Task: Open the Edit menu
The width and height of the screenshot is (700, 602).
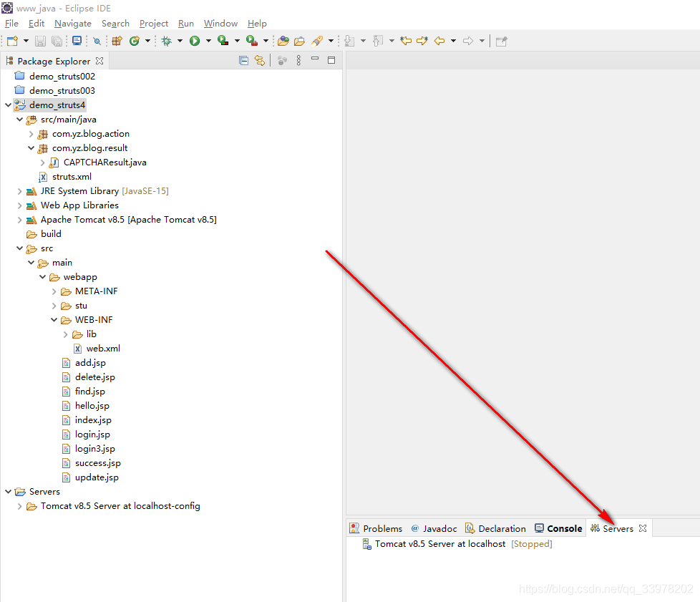Action: tap(37, 23)
